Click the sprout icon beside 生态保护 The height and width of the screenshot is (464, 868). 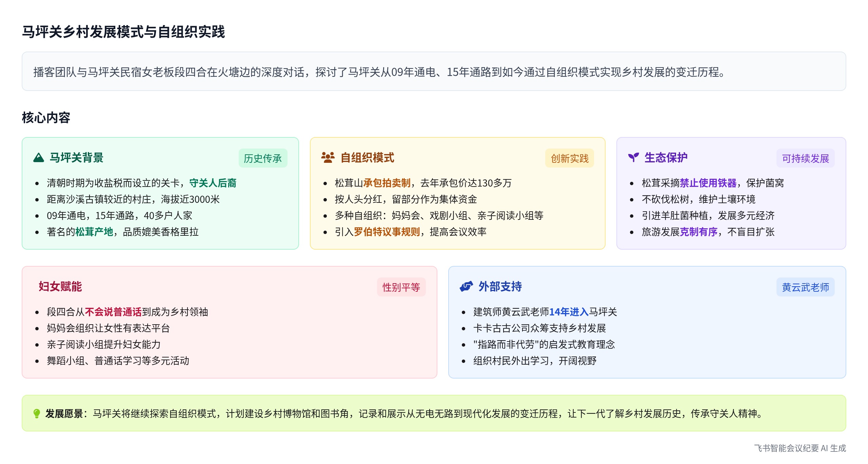633,157
